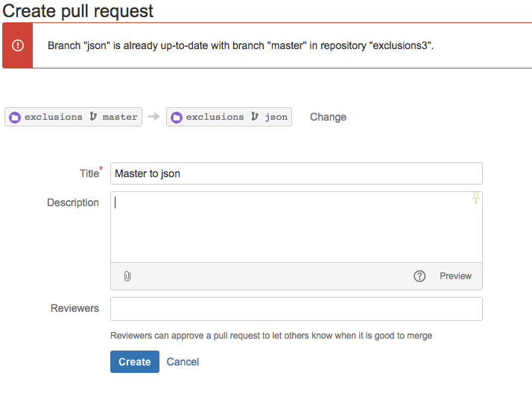Click the destination repository icon next to json

click(x=177, y=117)
